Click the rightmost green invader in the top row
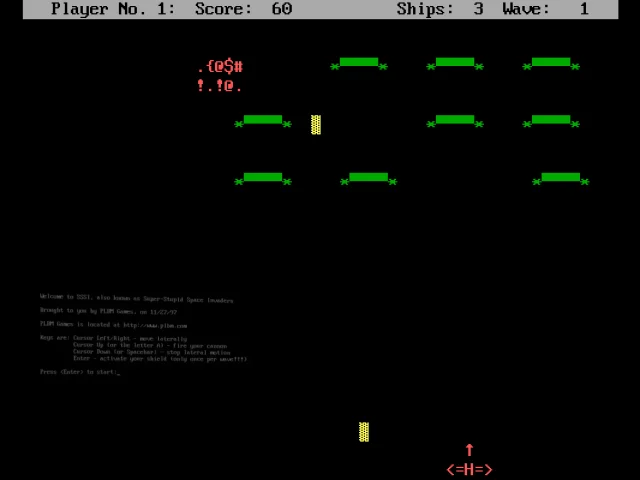This screenshot has height=480, width=640. pos(551,64)
